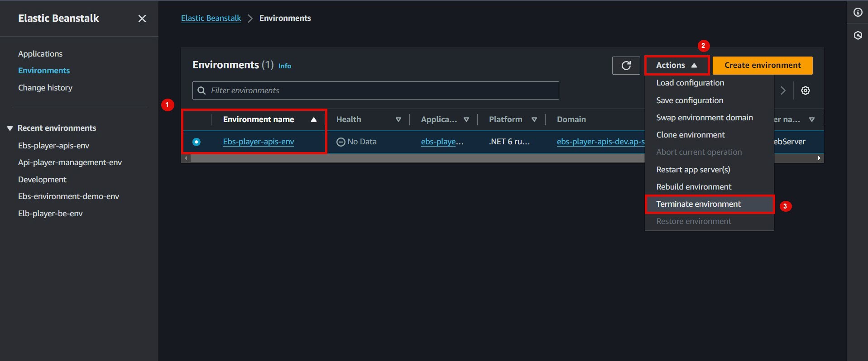Sort by Tier name column arrow
Image resolution: width=868 pixels, height=361 pixels.
(x=811, y=119)
